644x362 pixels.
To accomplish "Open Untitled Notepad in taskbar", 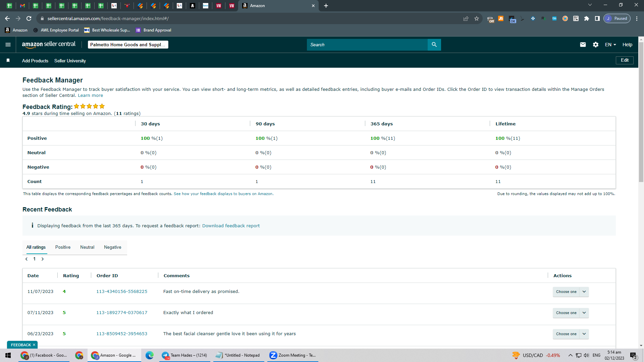I will coord(238,355).
